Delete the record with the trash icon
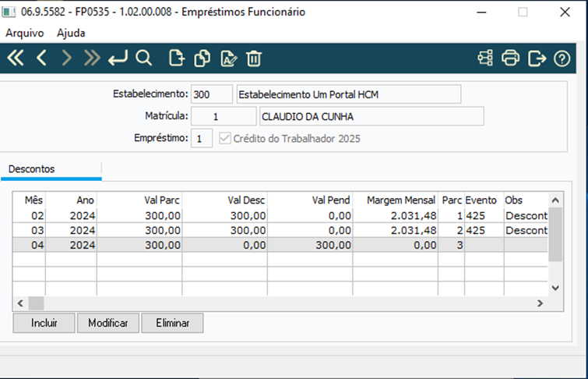588x379 pixels. [x=254, y=58]
